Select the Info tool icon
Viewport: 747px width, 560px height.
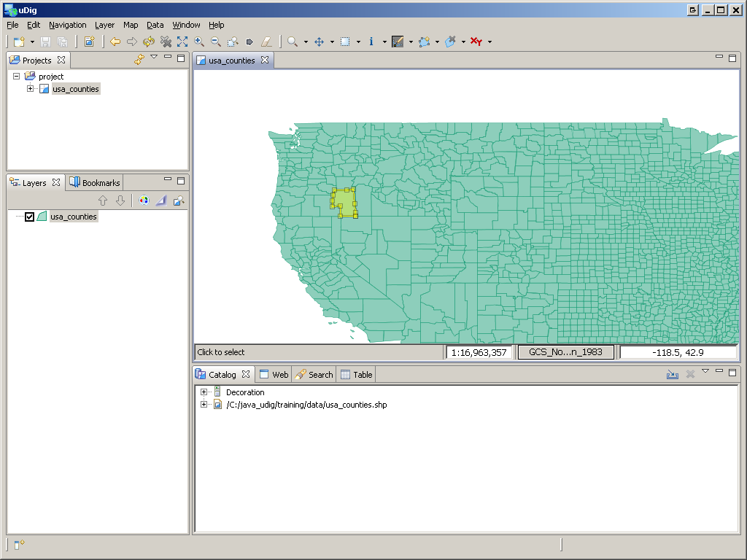[x=371, y=42]
